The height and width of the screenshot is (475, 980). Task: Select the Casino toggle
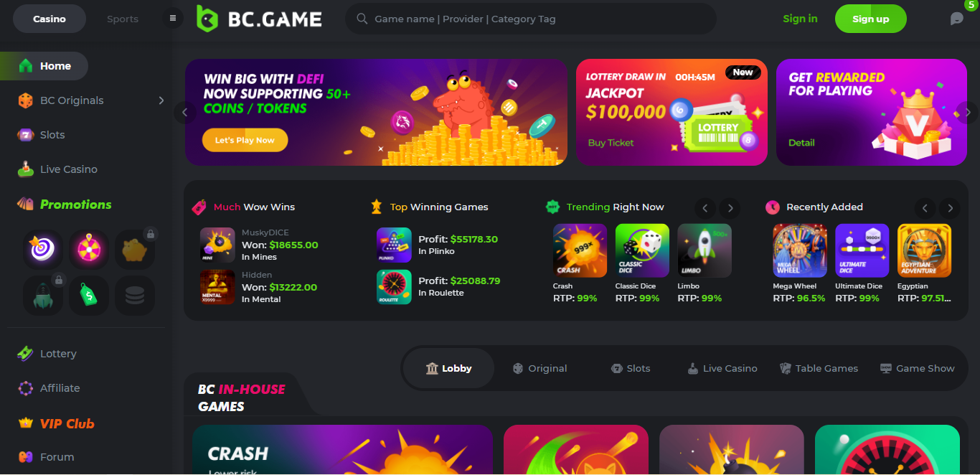pyautogui.click(x=50, y=19)
